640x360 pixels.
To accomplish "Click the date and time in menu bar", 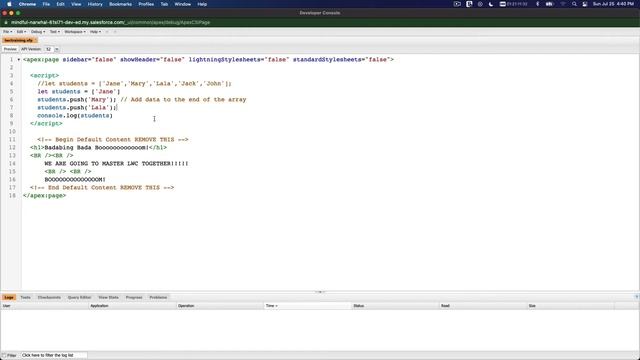I will pos(613,4).
